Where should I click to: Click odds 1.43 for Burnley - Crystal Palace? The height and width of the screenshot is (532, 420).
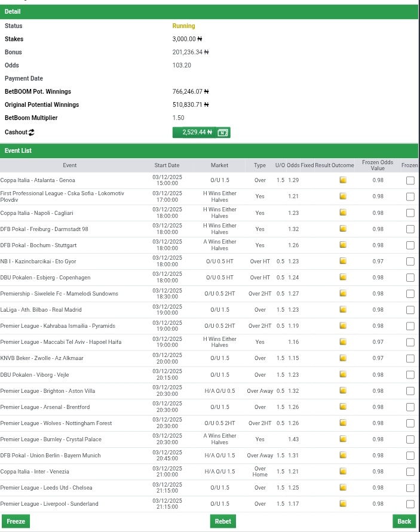pos(293,439)
